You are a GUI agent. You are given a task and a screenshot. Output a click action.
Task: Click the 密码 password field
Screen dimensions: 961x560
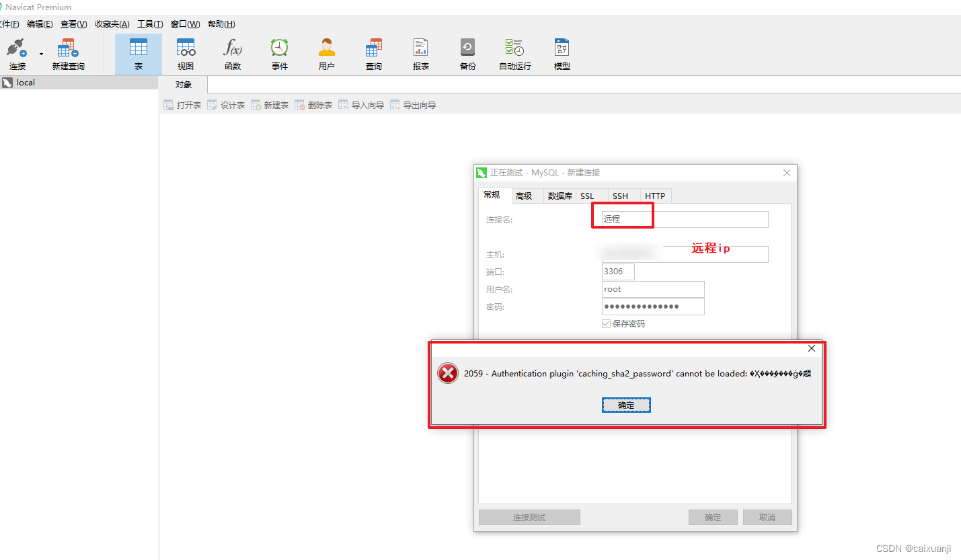tap(653, 307)
